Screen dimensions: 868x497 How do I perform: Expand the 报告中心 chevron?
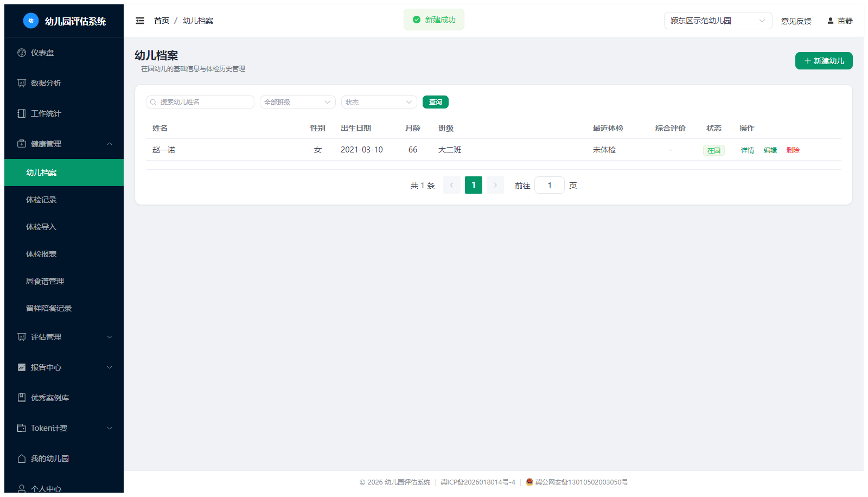(110, 367)
